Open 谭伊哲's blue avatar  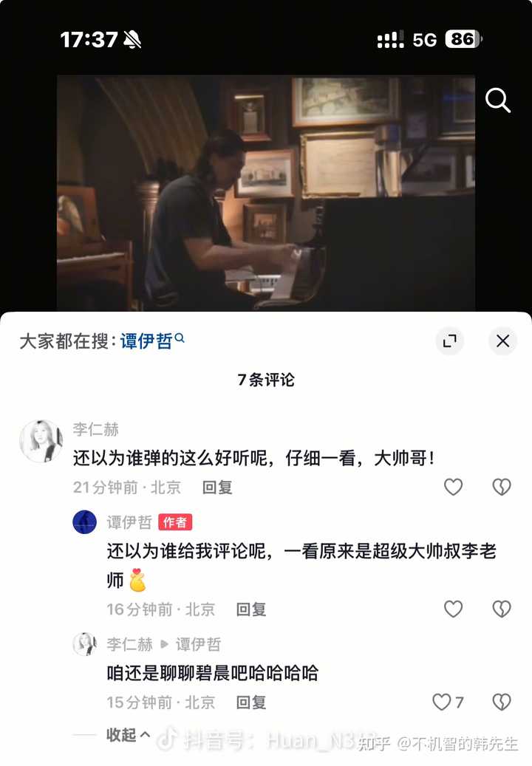[x=84, y=522]
